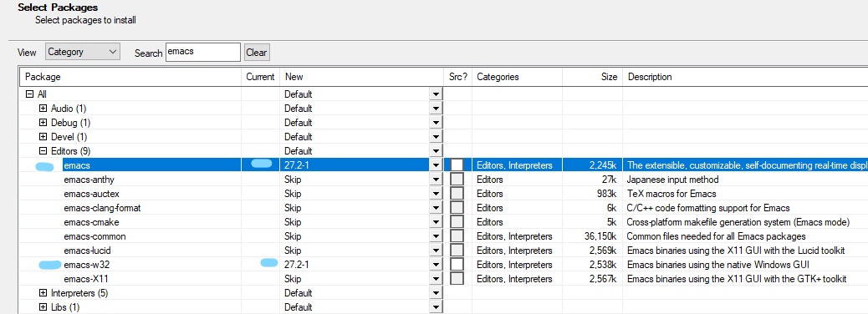868x314 pixels.
Task: Open version dropdown for emacs-X11
Action: (437, 279)
